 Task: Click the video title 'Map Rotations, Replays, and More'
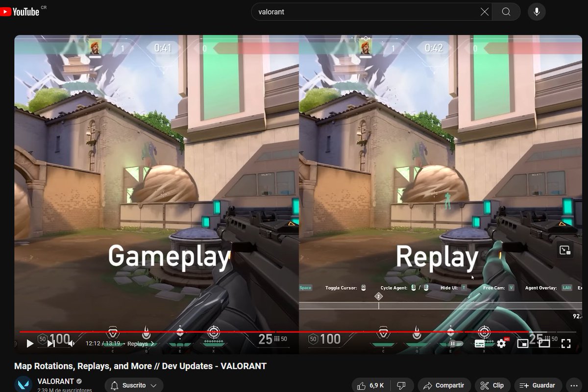[141, 366]
